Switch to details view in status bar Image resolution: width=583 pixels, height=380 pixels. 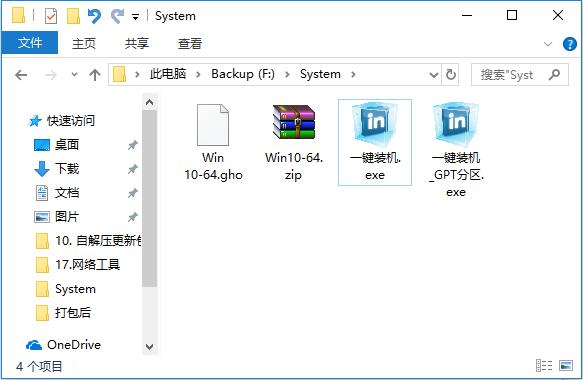544,365
